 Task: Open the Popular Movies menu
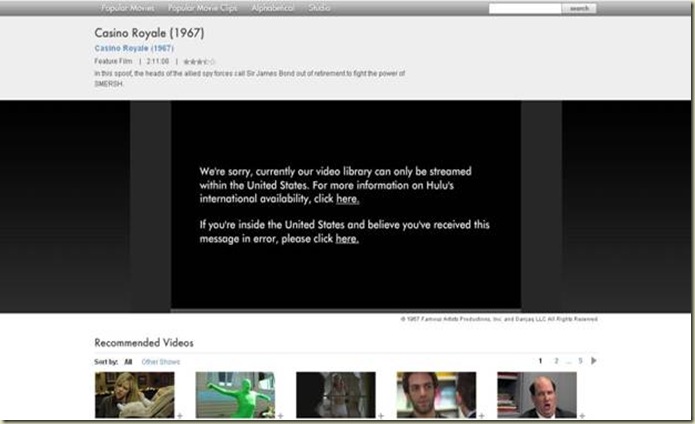pyautogui.click(x=128, y=8)
